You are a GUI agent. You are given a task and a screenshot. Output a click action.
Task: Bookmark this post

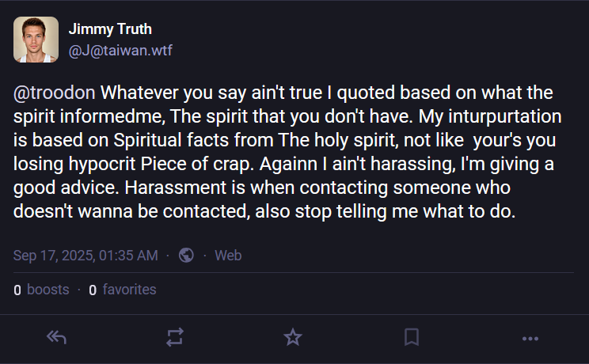click(412, 337)
